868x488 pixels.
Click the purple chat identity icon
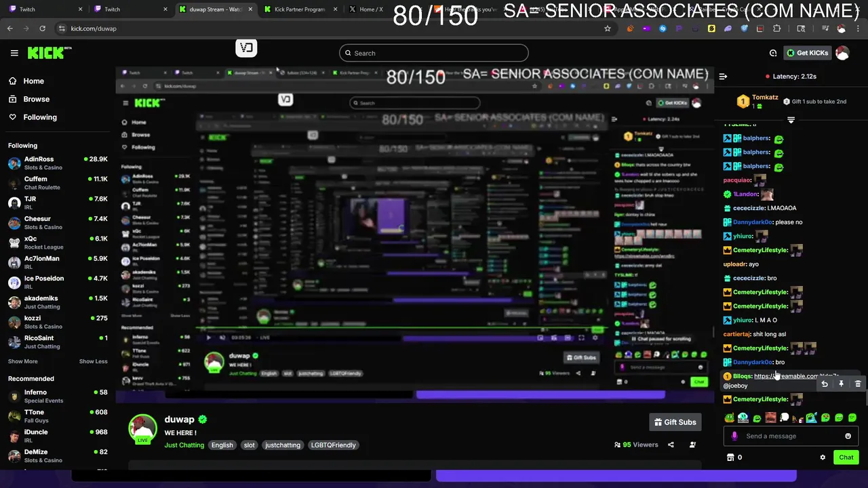pyautogui.click(x=734, y=436)
